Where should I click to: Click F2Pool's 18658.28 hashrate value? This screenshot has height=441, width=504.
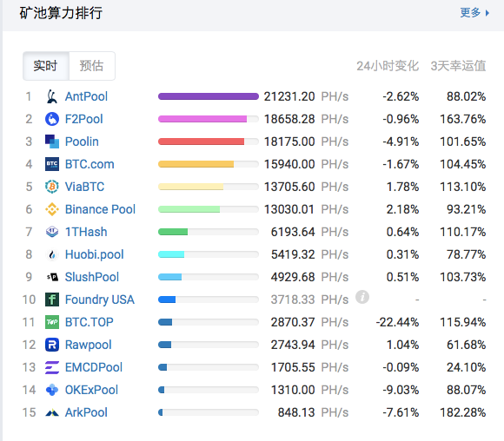pos(289,119)
